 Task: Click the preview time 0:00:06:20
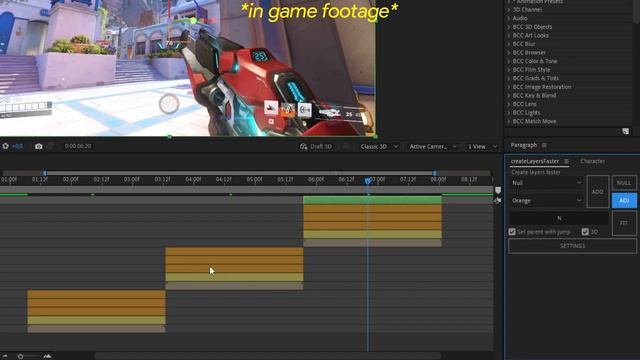78,146
